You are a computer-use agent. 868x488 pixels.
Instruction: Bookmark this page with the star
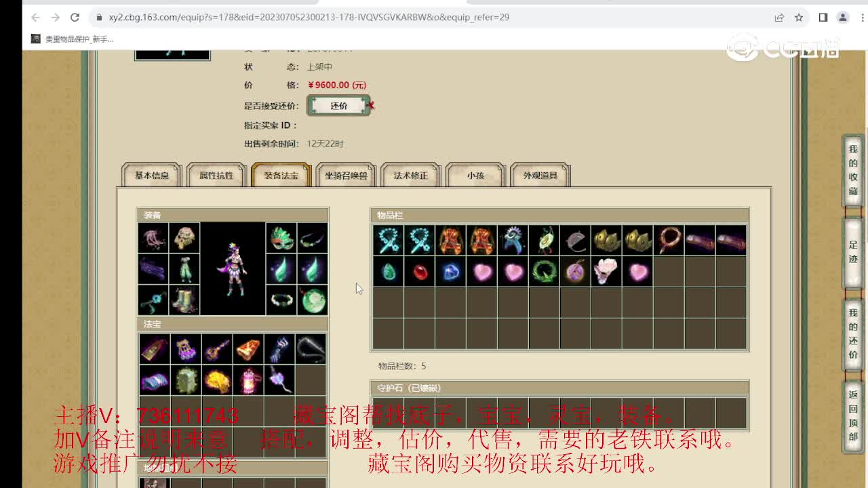point(799,17)
